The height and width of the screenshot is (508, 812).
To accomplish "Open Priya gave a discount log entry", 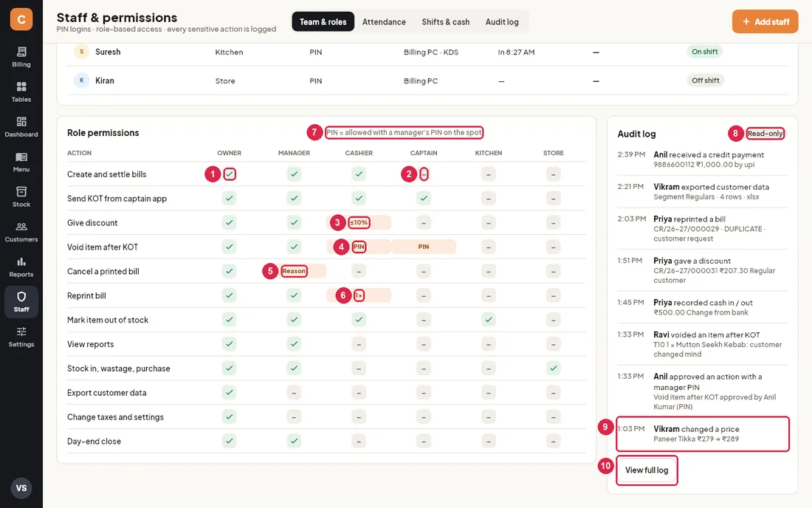I will 702,270.
